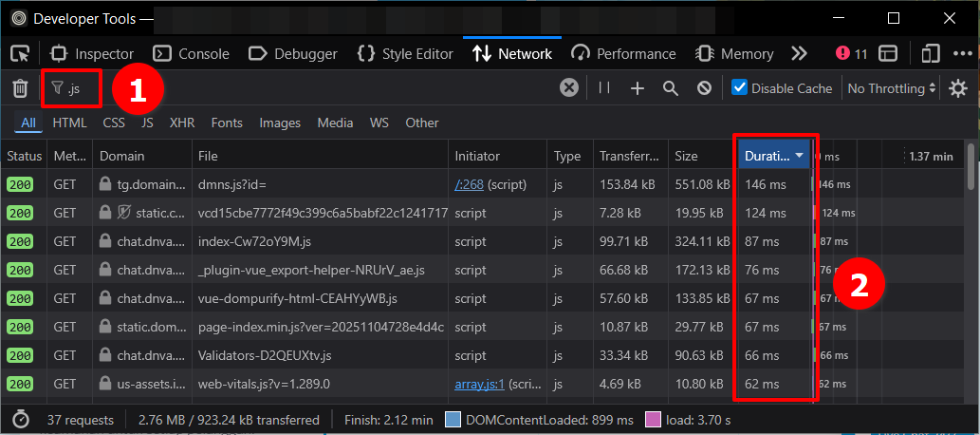Select web-vitals.js?v=1.289.0 request

point(481,384)
